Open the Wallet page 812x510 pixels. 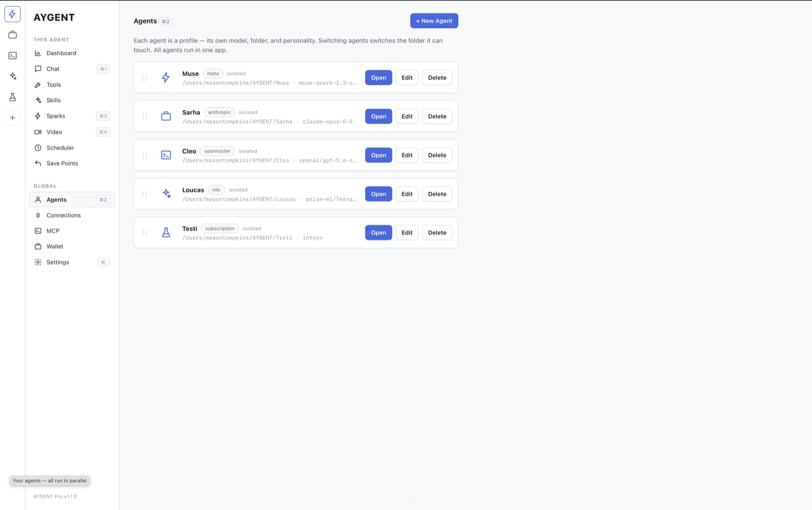point(72,247)
